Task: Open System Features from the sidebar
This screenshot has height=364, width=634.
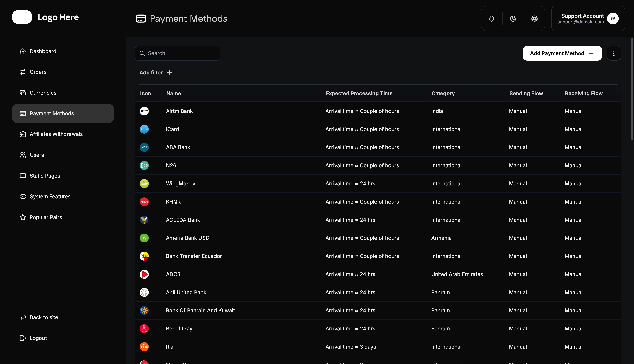Action: 23,196
